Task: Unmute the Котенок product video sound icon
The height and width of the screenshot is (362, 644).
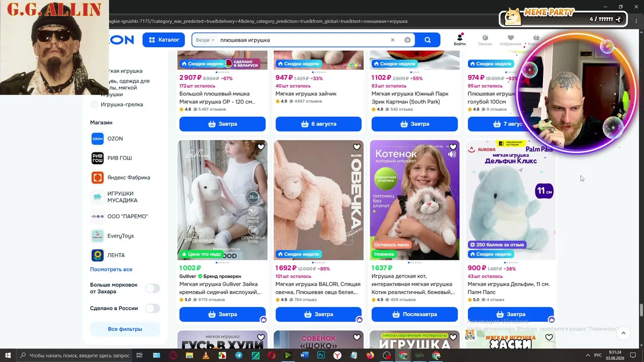Action: click(452, 155)
